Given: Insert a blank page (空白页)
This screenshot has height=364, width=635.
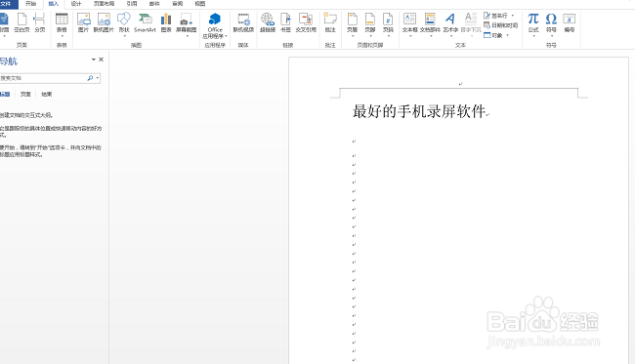Looking at the screenshot, I should click(x=21, y=22).
